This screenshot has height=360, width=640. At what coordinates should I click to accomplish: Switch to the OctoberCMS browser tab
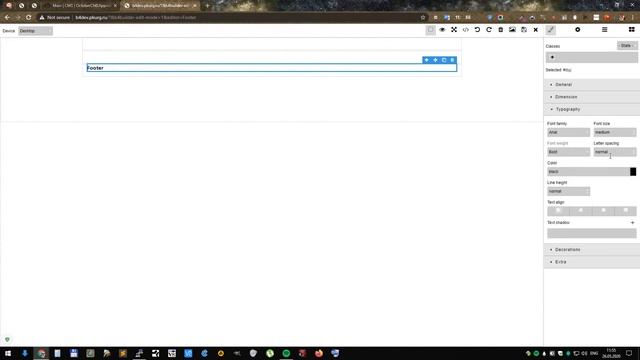pos(80,6)
